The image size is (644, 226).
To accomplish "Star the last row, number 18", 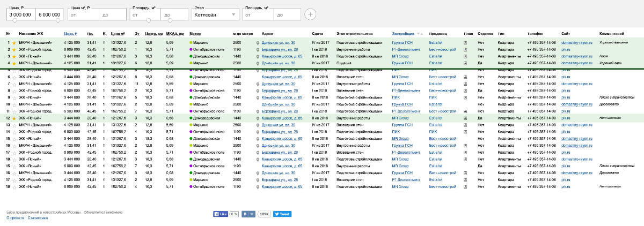I will point(14,186).
